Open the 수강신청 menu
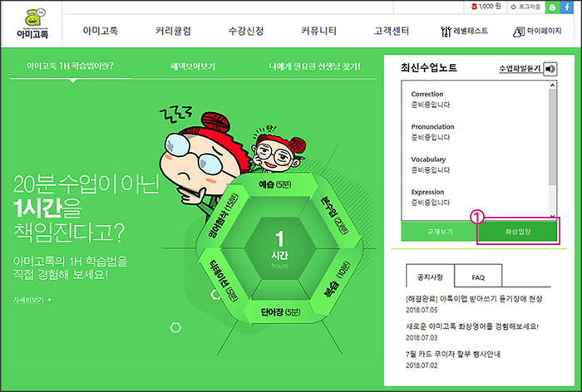Viewport: 582px width, 392px height. coord(246,31)
